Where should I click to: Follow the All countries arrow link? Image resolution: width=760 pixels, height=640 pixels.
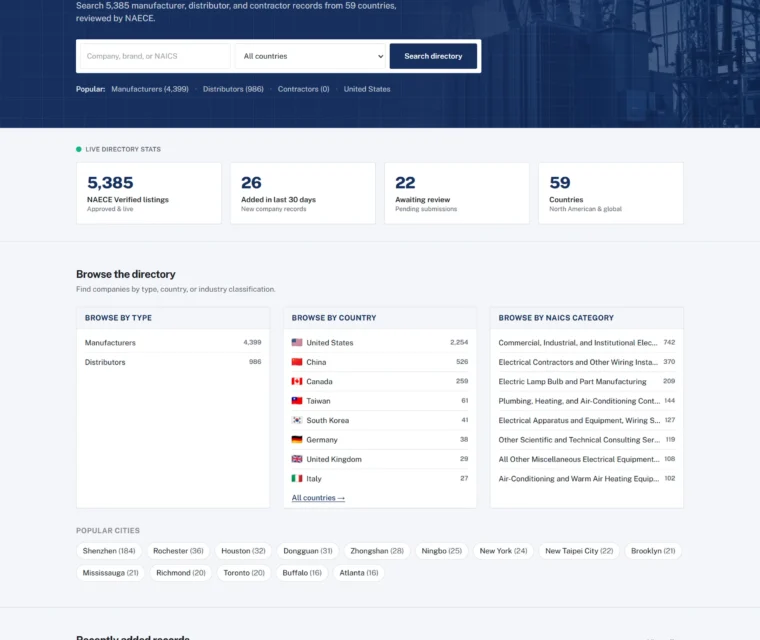coord(318,498)
